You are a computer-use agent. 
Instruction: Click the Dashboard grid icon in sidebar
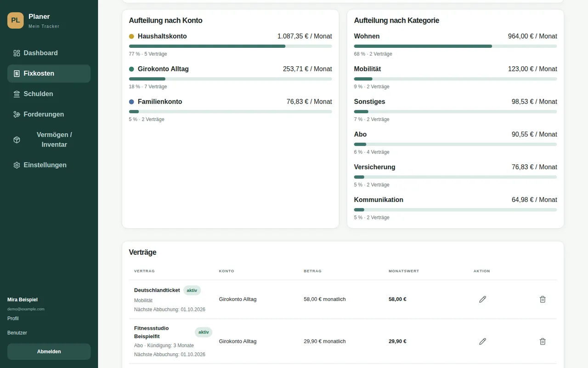[x=17, y=53]
